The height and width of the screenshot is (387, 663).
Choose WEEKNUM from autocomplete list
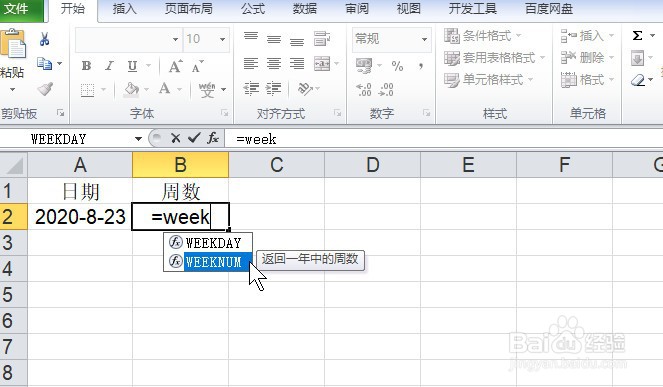(x=208, y=262)
